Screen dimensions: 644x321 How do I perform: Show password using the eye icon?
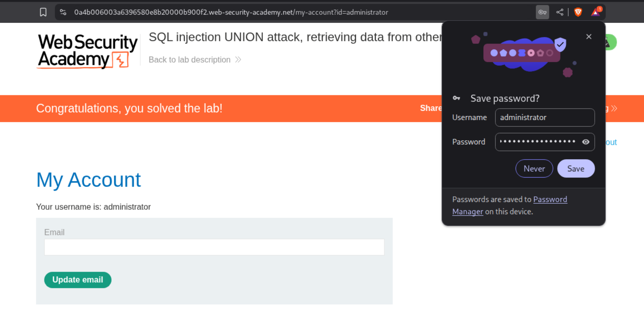tap(586, 142)
